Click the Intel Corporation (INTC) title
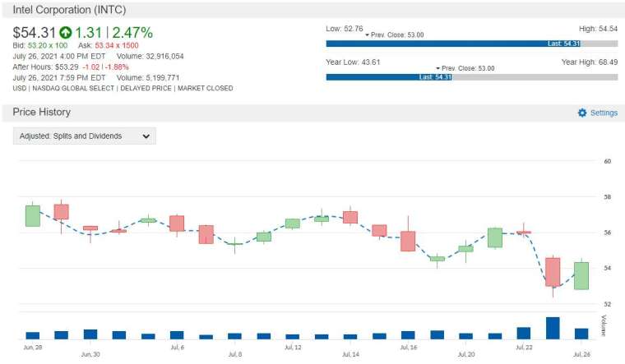 [69, 10]
